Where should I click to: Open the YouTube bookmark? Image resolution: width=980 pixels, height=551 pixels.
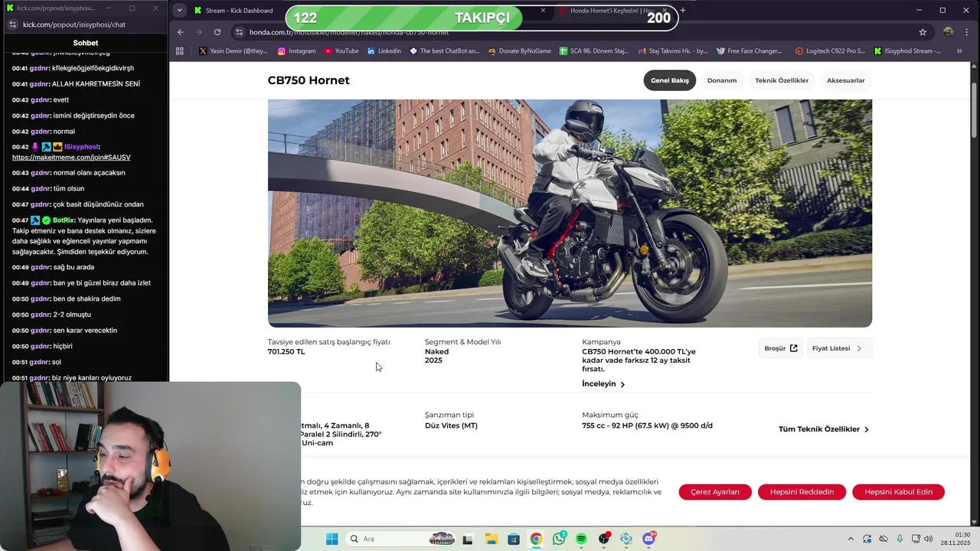click(341, 51)
